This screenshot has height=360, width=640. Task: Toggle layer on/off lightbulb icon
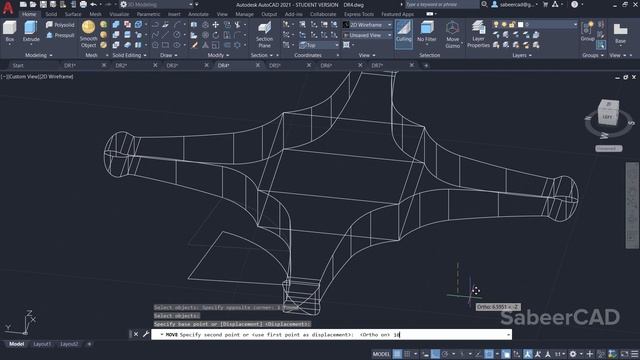(x=496, y=24)
